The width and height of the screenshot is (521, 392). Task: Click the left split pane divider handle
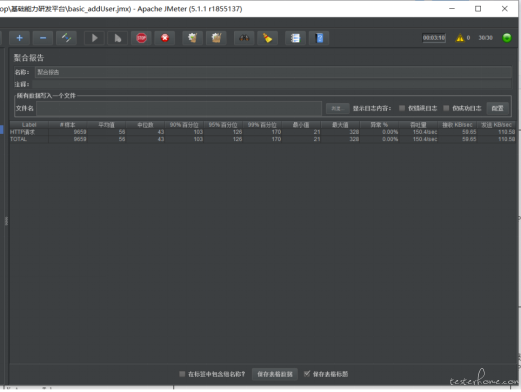[6, 221]
